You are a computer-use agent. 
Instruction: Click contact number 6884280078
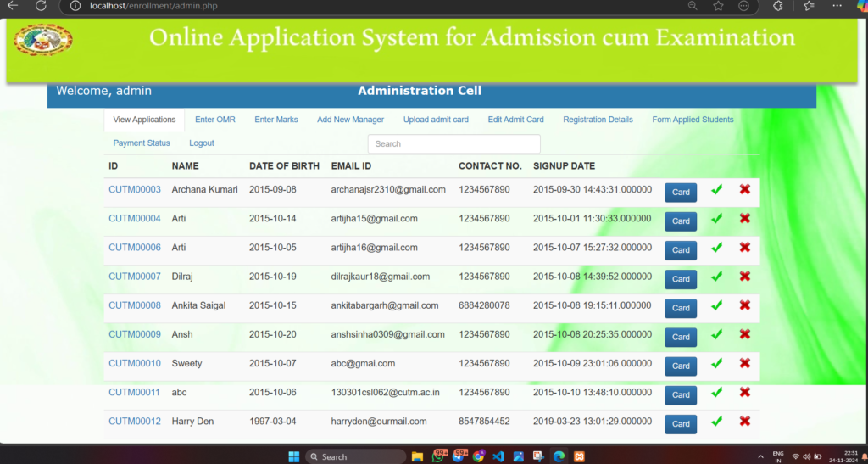point(484,305)
